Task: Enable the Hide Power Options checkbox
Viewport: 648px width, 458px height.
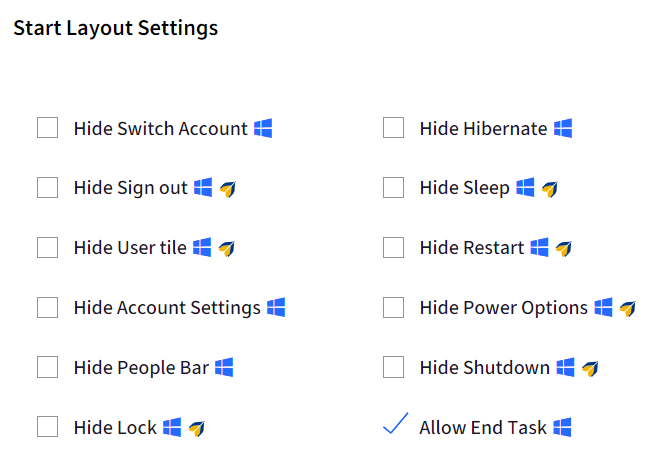Action: tap(393, 307)
